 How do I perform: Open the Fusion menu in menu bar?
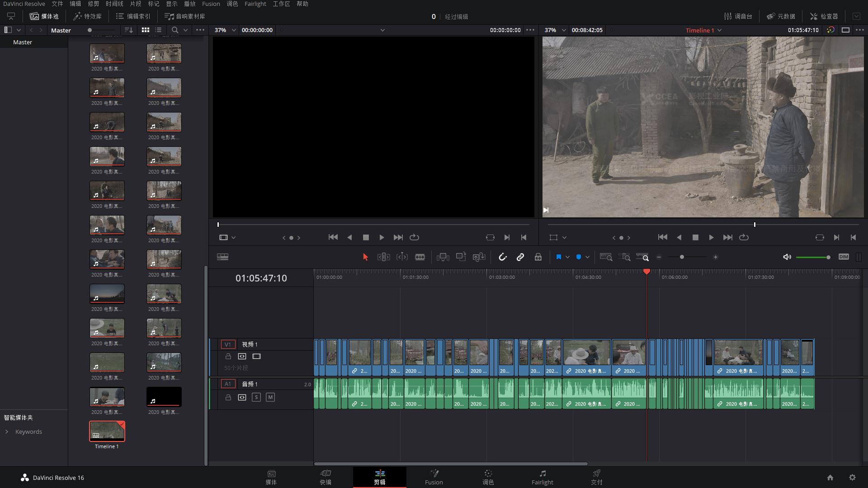point(211,4)
